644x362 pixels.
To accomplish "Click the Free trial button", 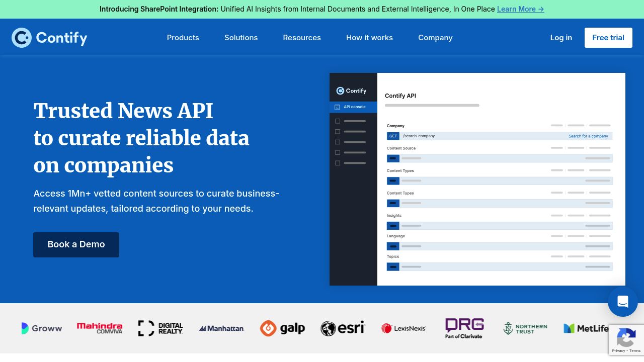I will pyautogui.click(x=608, y=38).
